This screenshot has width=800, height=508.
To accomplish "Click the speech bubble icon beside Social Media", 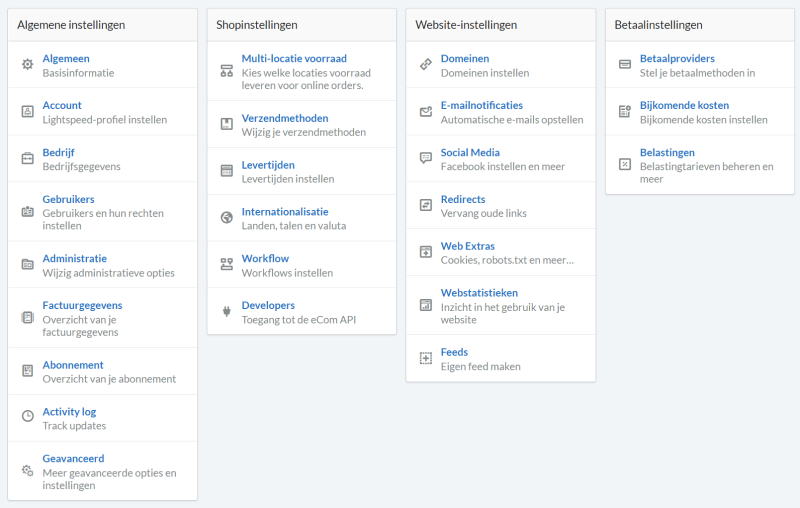I will pos(426,158).
